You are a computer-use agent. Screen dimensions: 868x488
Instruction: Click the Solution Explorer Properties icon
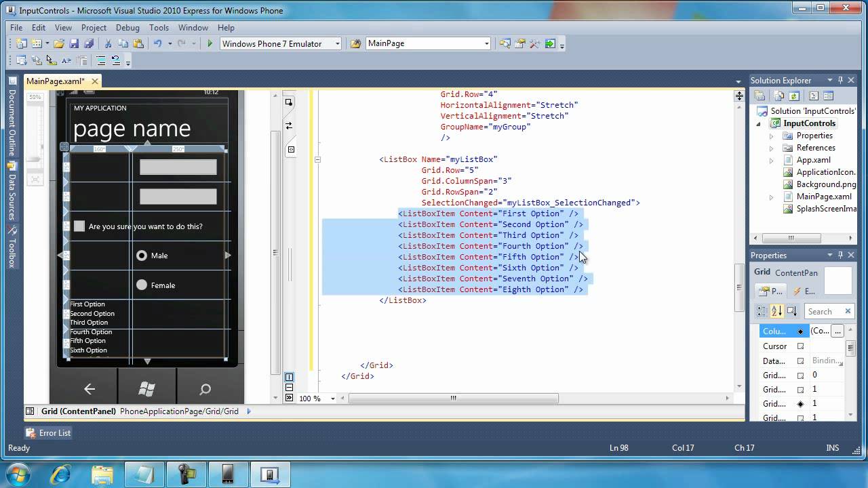760,96
